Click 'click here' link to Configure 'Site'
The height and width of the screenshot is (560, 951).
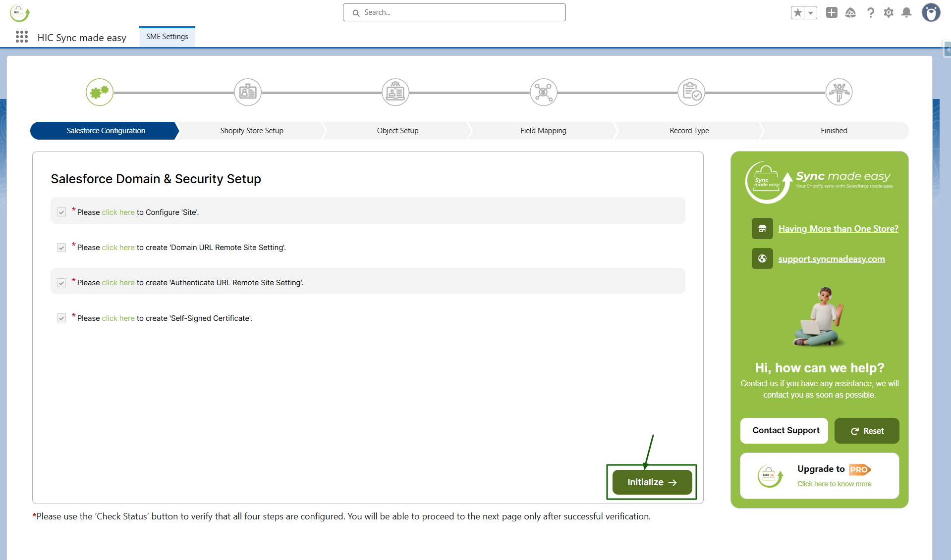pos(118,212)
